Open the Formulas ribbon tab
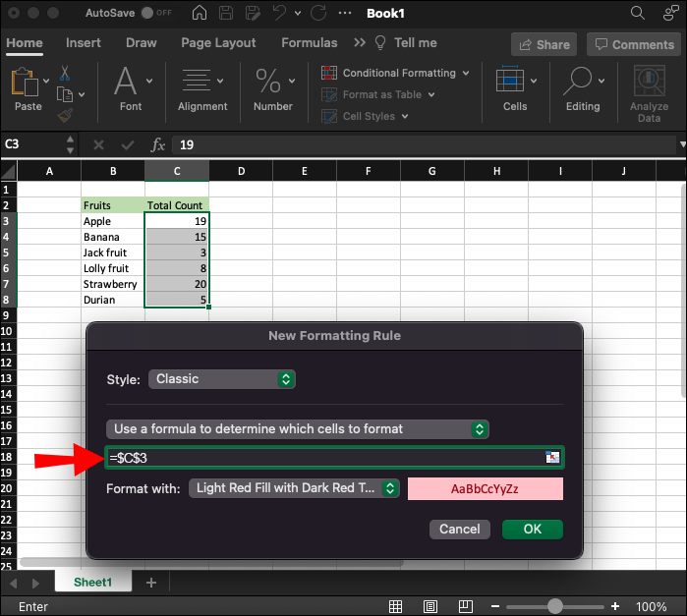687x616 pixels. pyautogui.click(x=309, y=43)
